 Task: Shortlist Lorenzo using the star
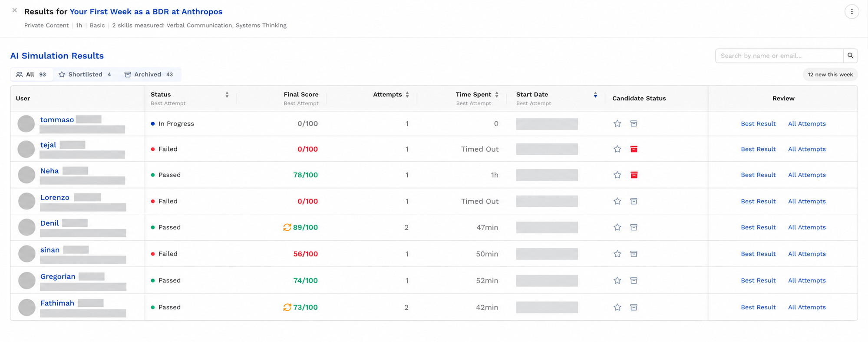(617, 201)
